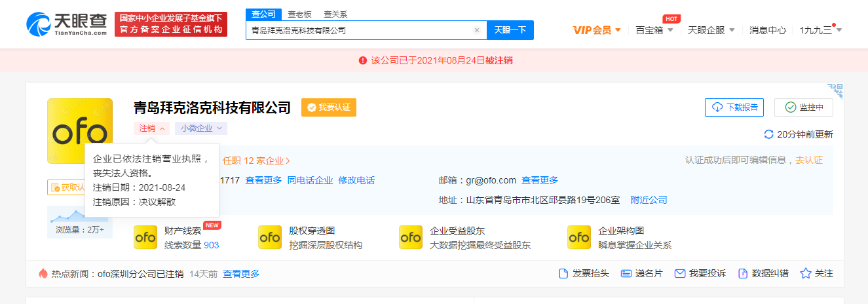Click 查看更多 beside hot news

[241, 273]
